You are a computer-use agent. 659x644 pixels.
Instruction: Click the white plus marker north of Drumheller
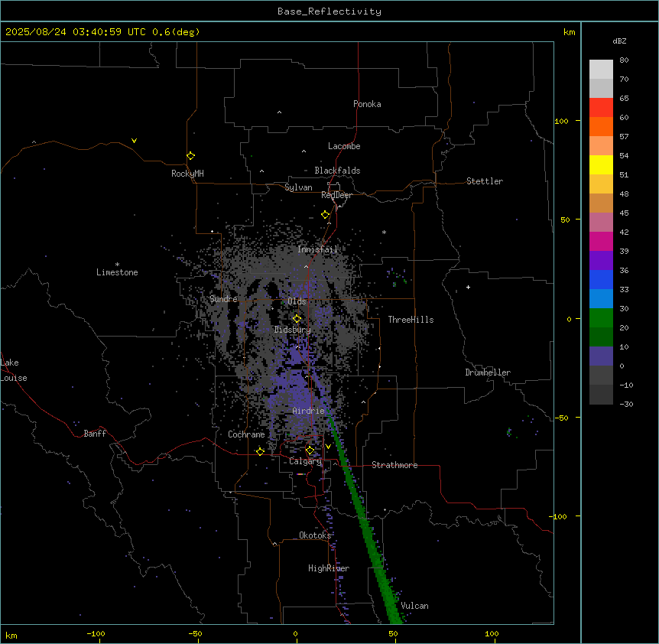tap(468, 287)
